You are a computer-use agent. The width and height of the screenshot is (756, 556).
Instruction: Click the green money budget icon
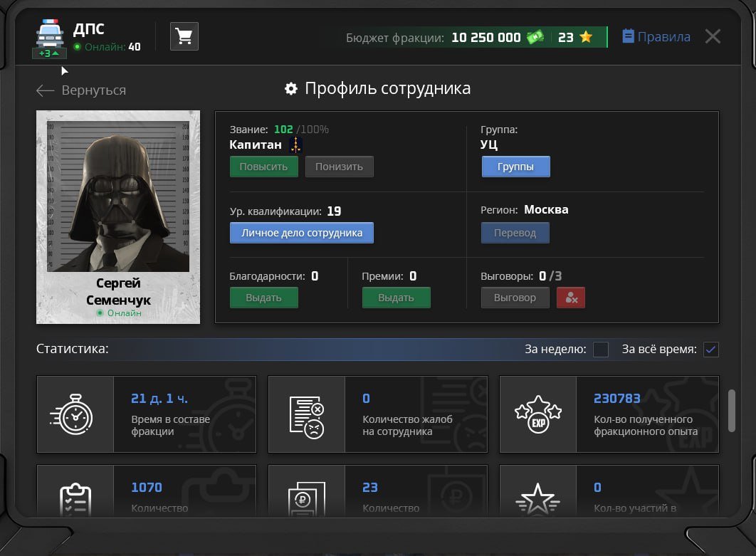[x=535, y=38]
